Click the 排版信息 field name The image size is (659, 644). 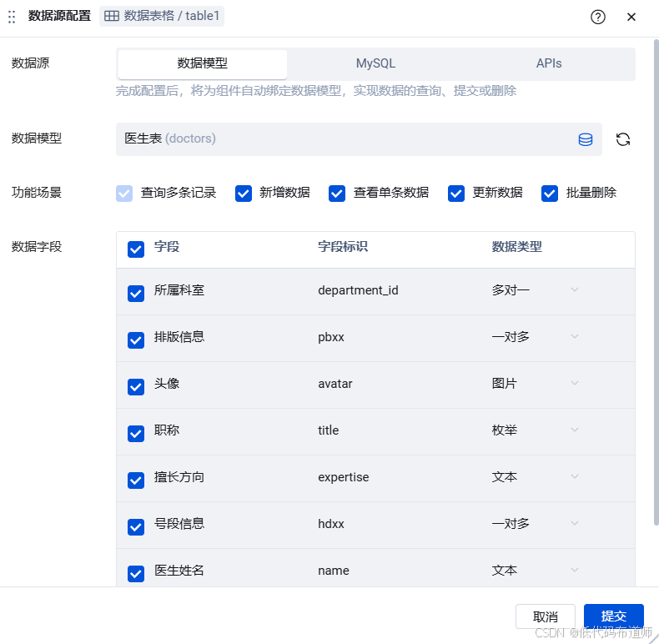(179, 337)
